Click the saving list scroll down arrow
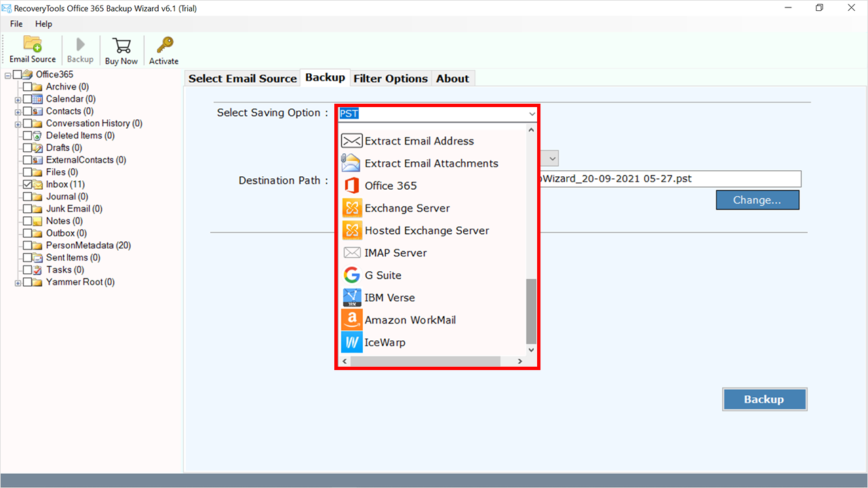The height and width of the screenshot is (488, 868). coord(531,350)
